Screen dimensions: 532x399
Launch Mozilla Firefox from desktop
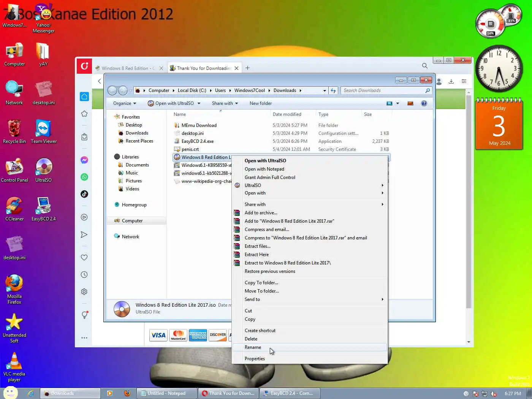[x=14, y=290]
